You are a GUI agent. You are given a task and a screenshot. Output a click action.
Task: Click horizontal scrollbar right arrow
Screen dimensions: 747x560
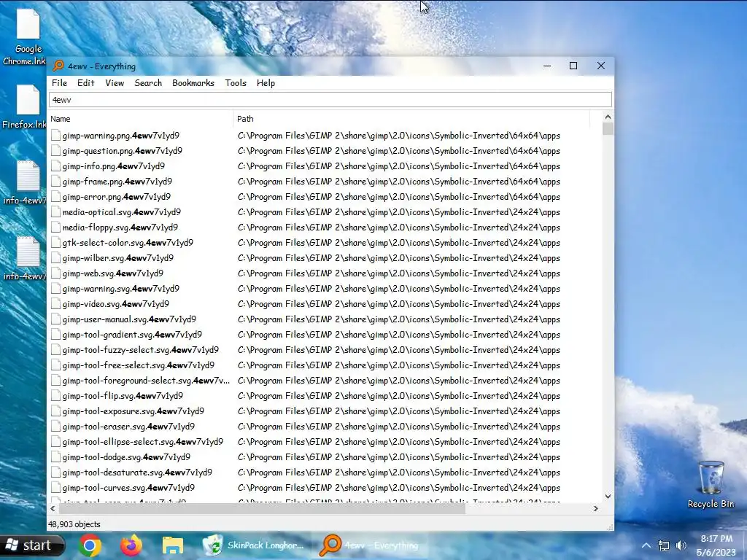pos(595,508)
